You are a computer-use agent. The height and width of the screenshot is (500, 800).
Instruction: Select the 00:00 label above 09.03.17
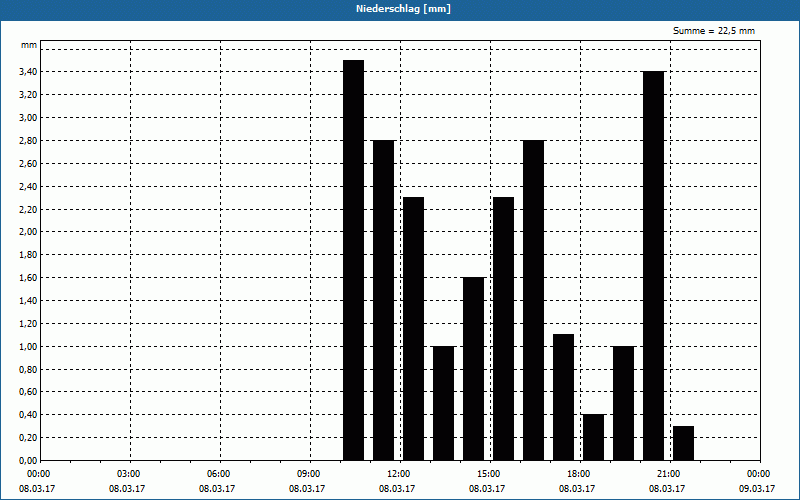759,474
